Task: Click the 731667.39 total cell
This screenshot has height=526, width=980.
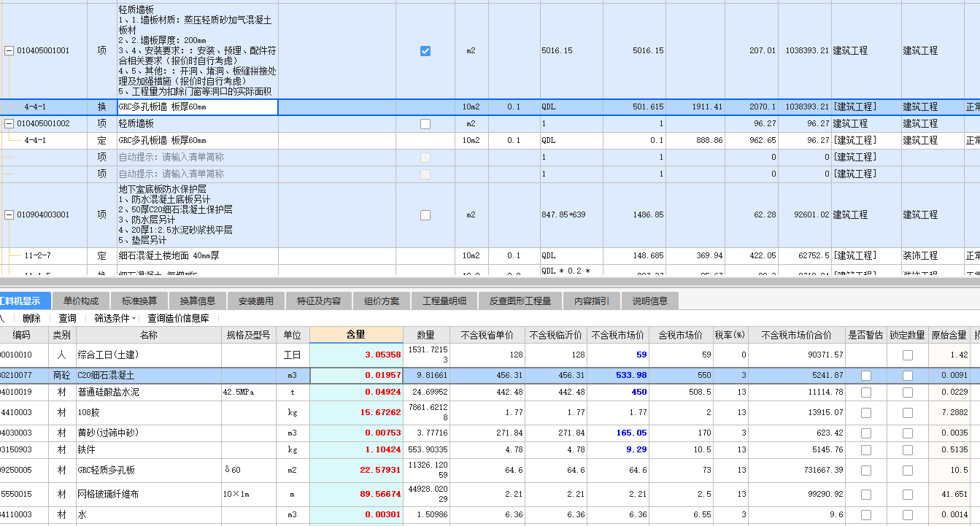Action: (x=797, y=471)
